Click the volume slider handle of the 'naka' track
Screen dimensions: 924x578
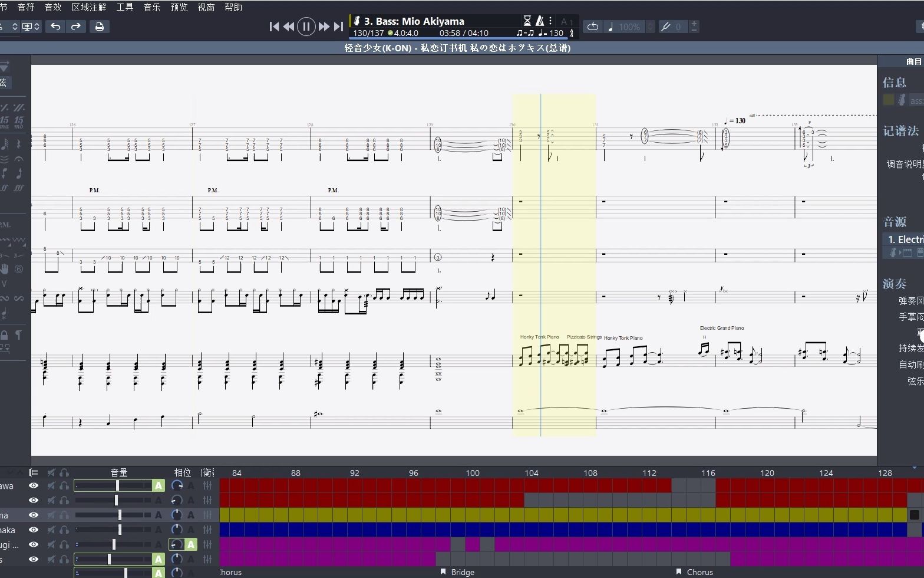[120, 530]
